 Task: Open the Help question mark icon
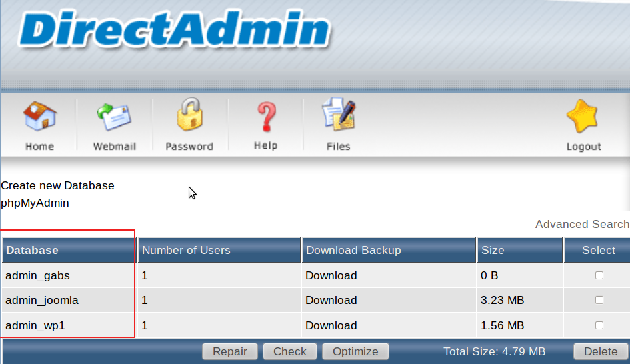click(x=266, y=117)
